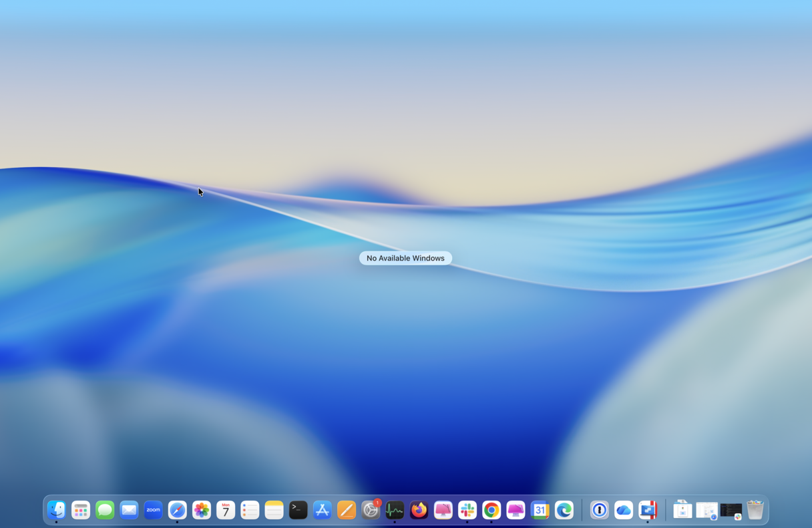Launch the yellow Notes app
This screenshot has width=812, height=528.
click(x=274, y=510)
